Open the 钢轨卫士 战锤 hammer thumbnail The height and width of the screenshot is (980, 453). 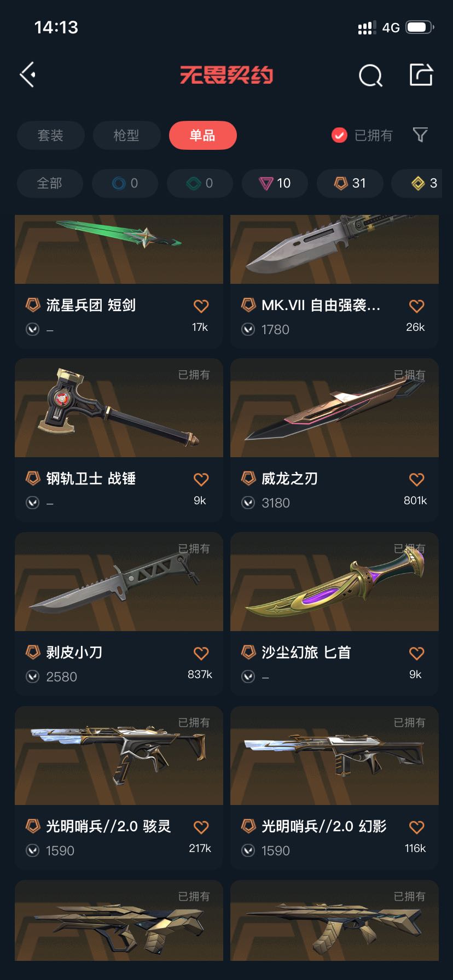point(119,408)
